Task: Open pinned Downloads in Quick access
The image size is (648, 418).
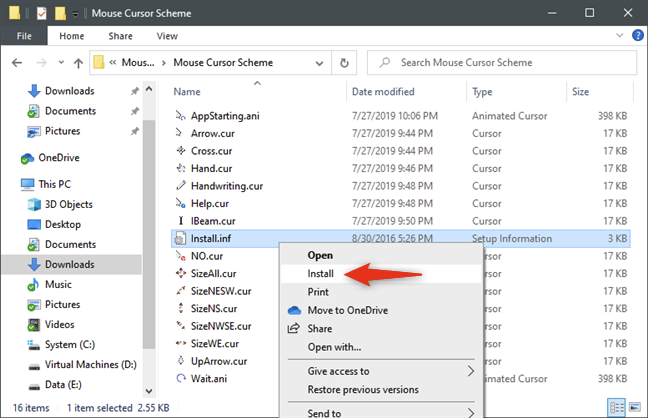Action: 69,91
